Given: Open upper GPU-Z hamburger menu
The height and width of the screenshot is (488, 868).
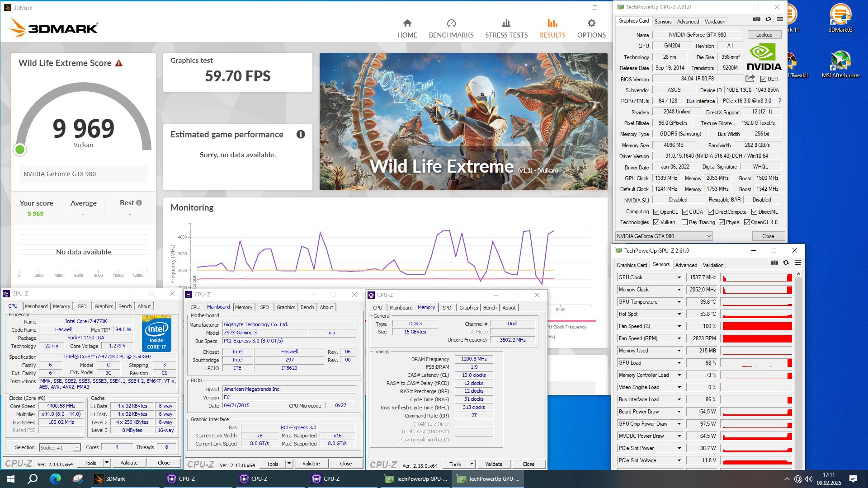Looking at the screenshot, I should [x=780, y=19].
